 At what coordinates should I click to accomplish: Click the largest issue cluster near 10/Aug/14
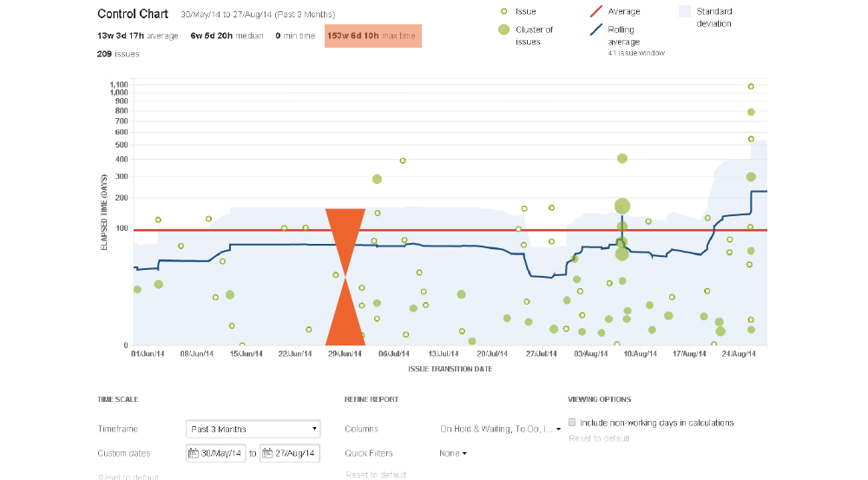(x=622, y=206)
